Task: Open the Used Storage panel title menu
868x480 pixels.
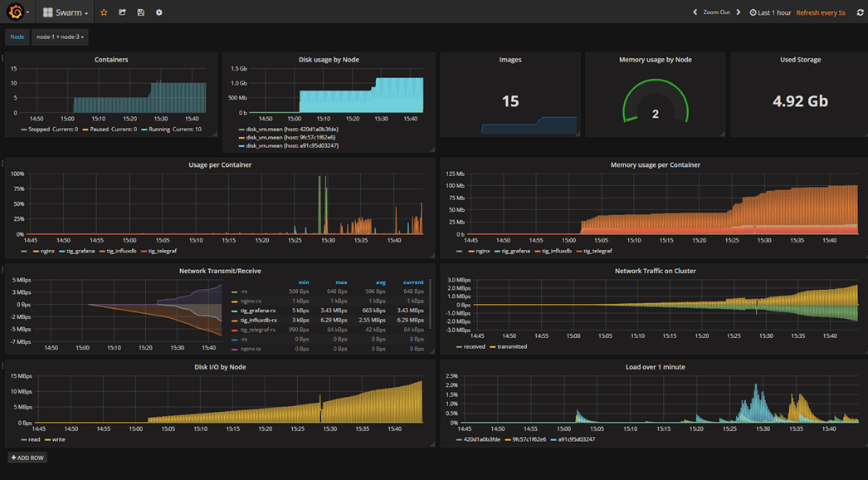Action: 801,59
